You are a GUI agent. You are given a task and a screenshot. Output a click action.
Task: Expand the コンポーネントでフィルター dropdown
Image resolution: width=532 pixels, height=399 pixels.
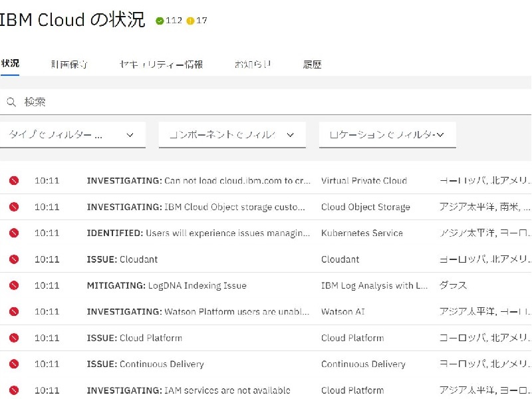pos(231,135)
